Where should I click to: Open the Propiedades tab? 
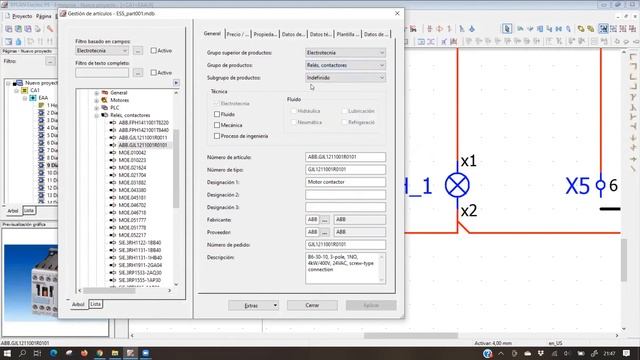(x=265, y=34)
